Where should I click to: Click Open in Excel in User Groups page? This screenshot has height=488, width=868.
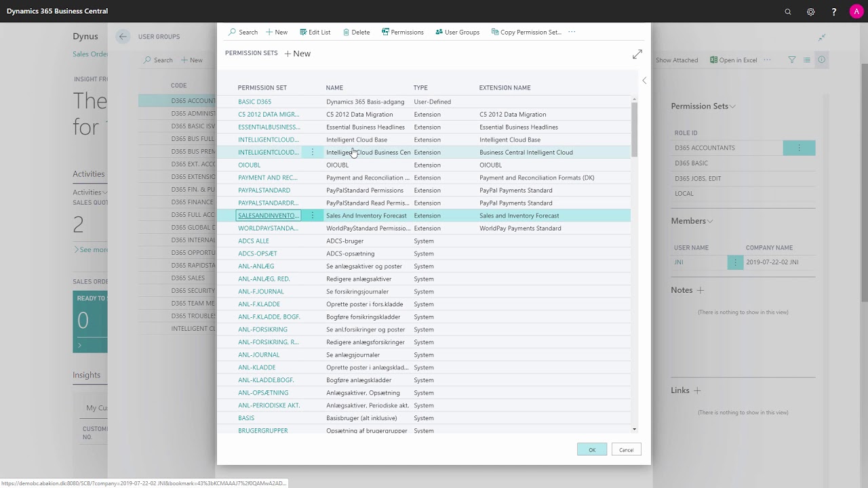coord(733,60)
